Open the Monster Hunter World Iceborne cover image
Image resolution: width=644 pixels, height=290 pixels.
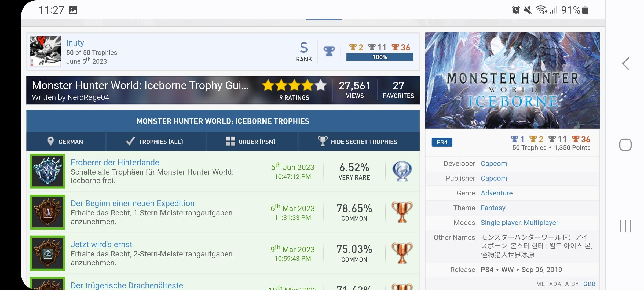coord(512,80)
